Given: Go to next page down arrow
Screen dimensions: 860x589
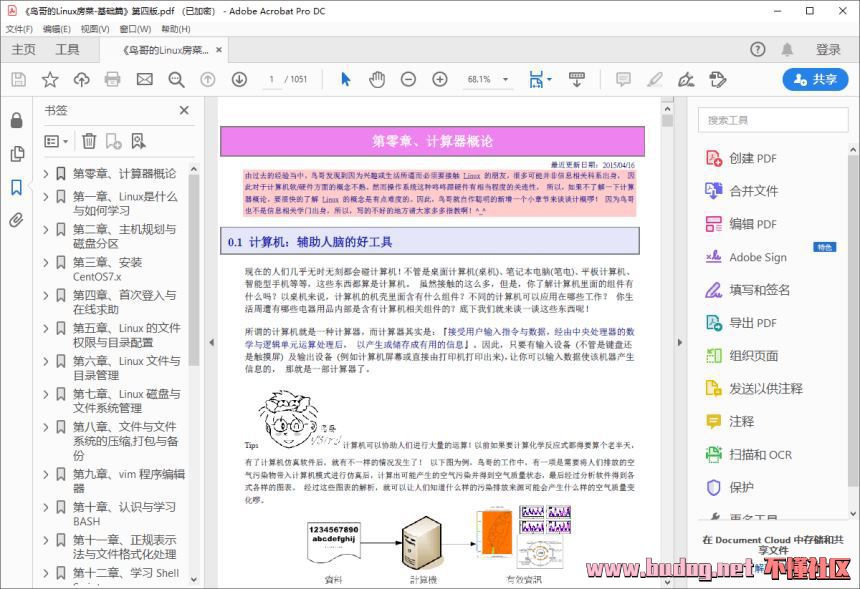Looking at the screenshot, I should 239,80.
